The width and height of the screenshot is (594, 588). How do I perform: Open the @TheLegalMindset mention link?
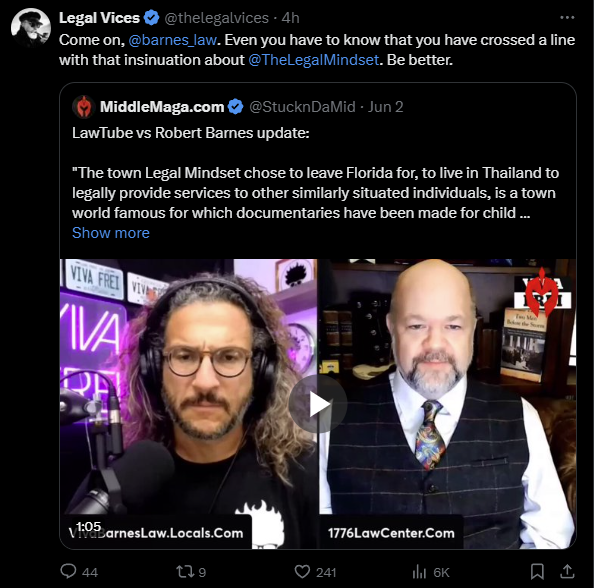pyautogui.click(x=314, y=60)
